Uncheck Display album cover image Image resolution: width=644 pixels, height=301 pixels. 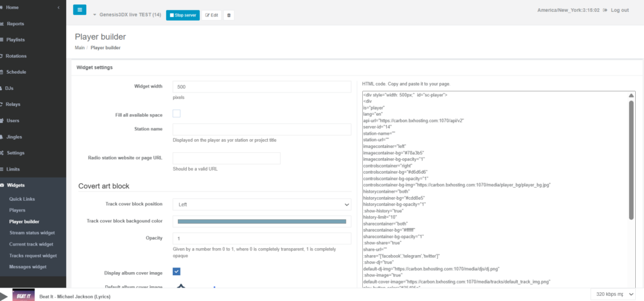click(x=177, y=271)
